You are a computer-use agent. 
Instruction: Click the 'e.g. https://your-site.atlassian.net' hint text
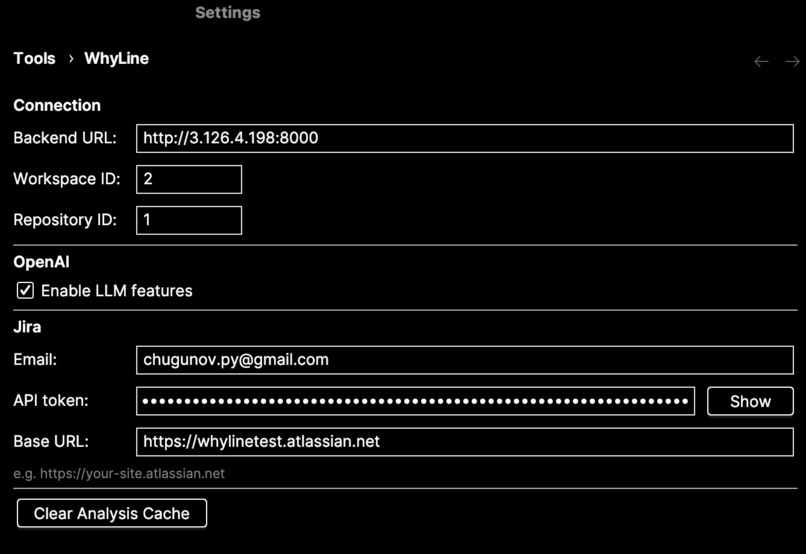click(119, 473)
